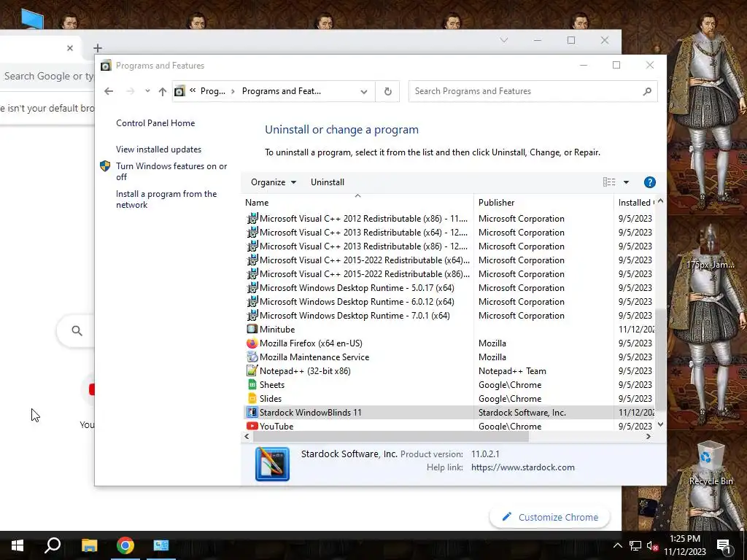Click the Control Panel taskbar icon
The height and width of the screenshot is (560, 747).
pyautogui.click(x=161, y=545)
